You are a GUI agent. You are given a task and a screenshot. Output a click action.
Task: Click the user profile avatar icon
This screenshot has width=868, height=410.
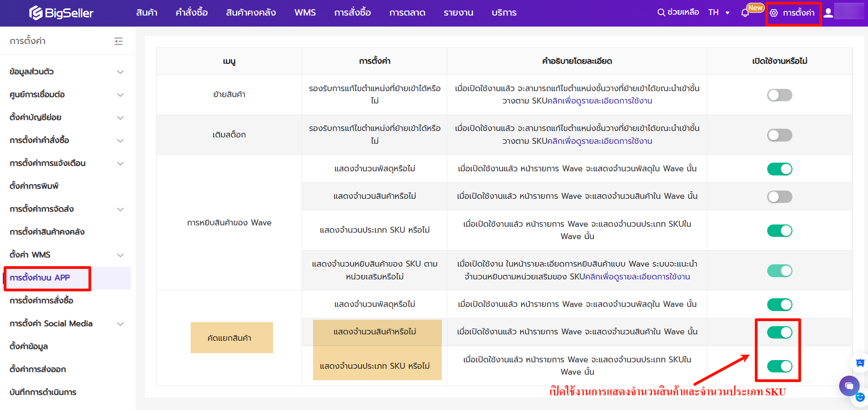[828, 13]
